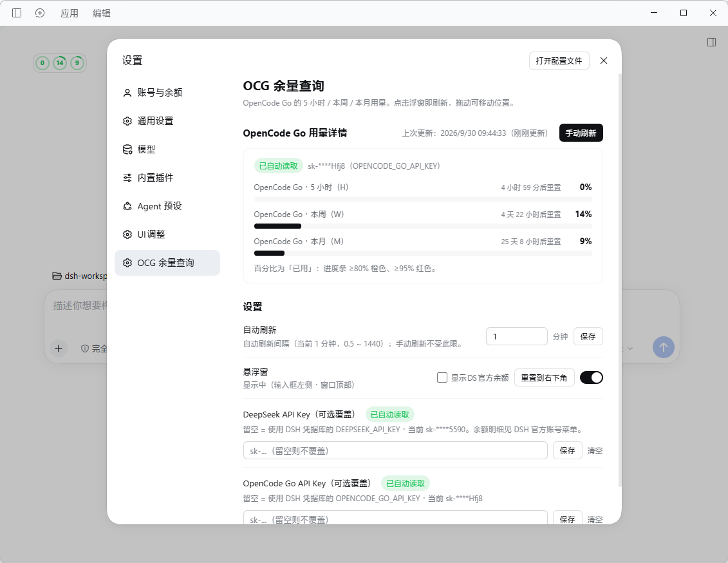The image size is (728, 563).
Task: Select Agent 预设 in the settings sidebar
Action: 167,206
